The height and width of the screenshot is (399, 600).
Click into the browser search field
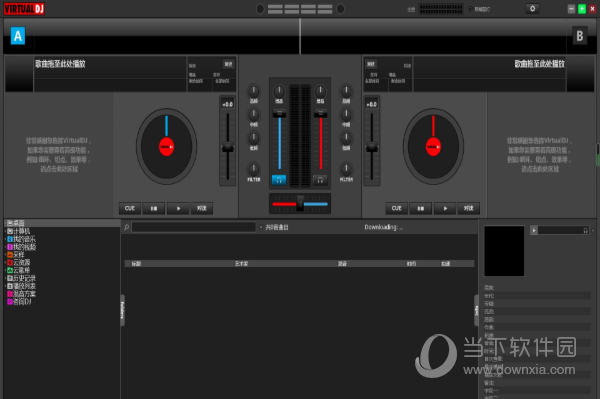click(194, 227)
